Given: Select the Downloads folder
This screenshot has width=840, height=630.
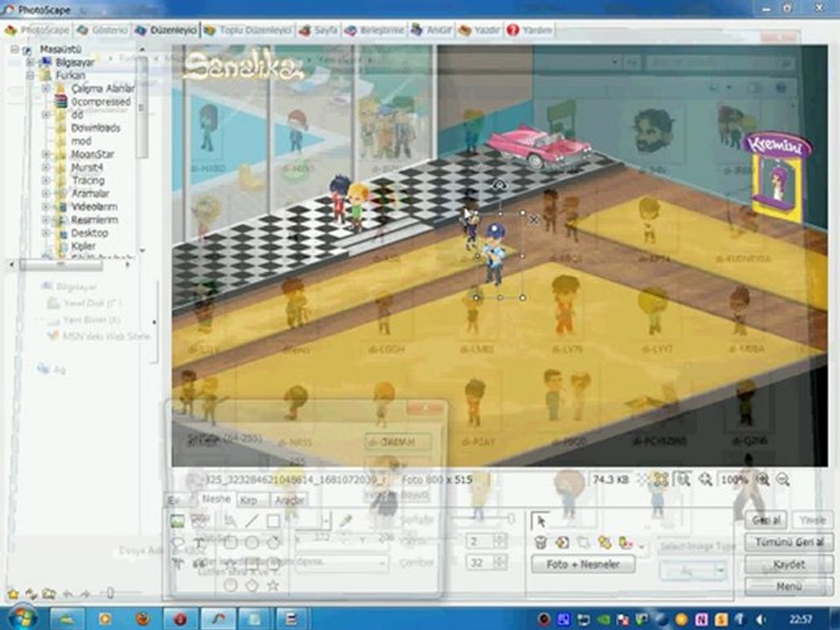Looking at the screenshot, I should (x=95, y=128).
